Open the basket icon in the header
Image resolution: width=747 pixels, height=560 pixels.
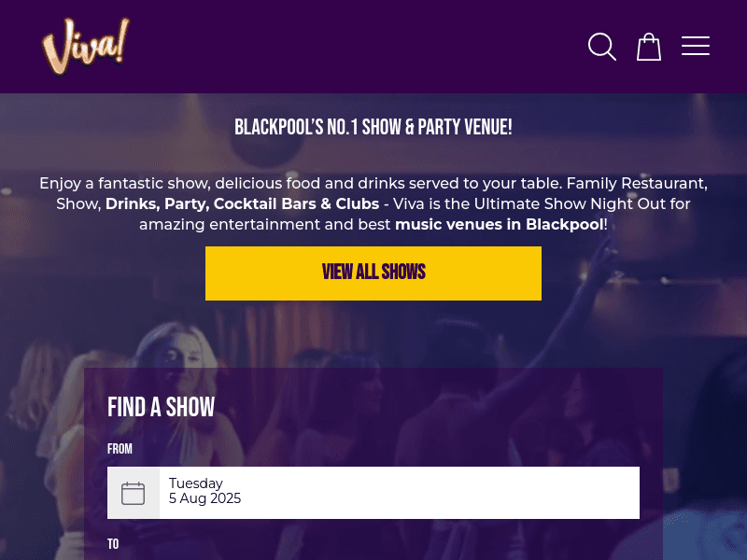pos(648,47)
